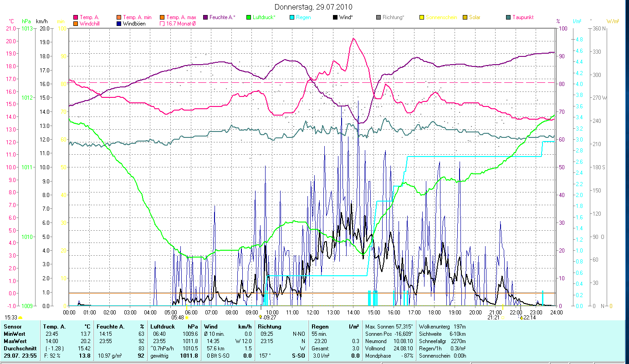Click the Temp. A. max legend swatch
The width and height of the screenshot is (629, 364).
pyautogui.click(x=162, y=17)
